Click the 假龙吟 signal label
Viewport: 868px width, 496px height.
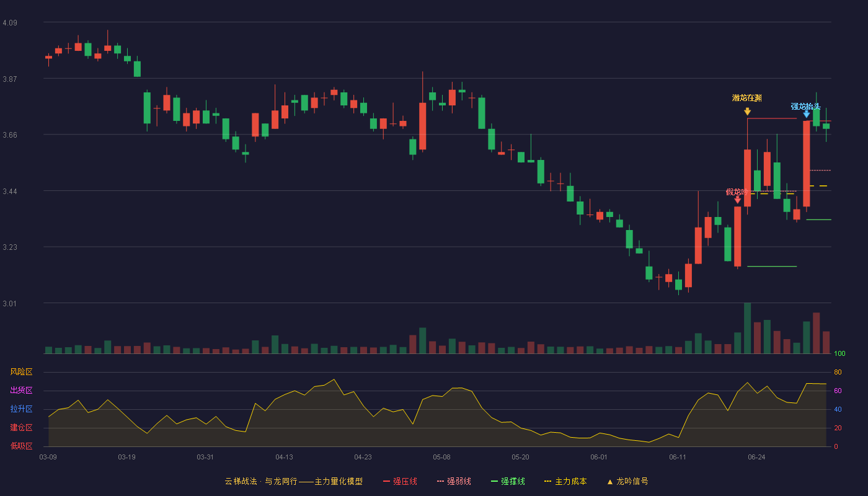click(x=737, y=192)
